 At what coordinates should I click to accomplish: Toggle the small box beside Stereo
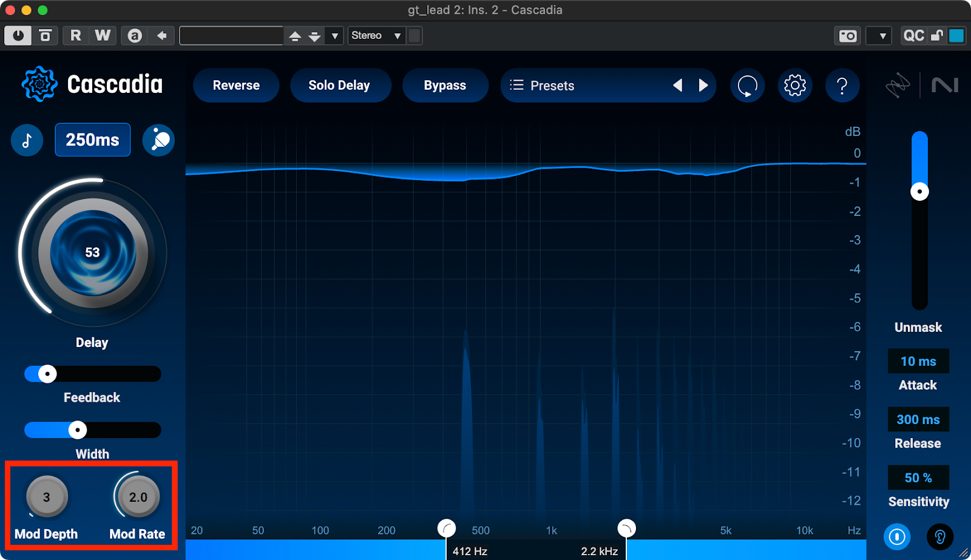[x=414, y=36]
